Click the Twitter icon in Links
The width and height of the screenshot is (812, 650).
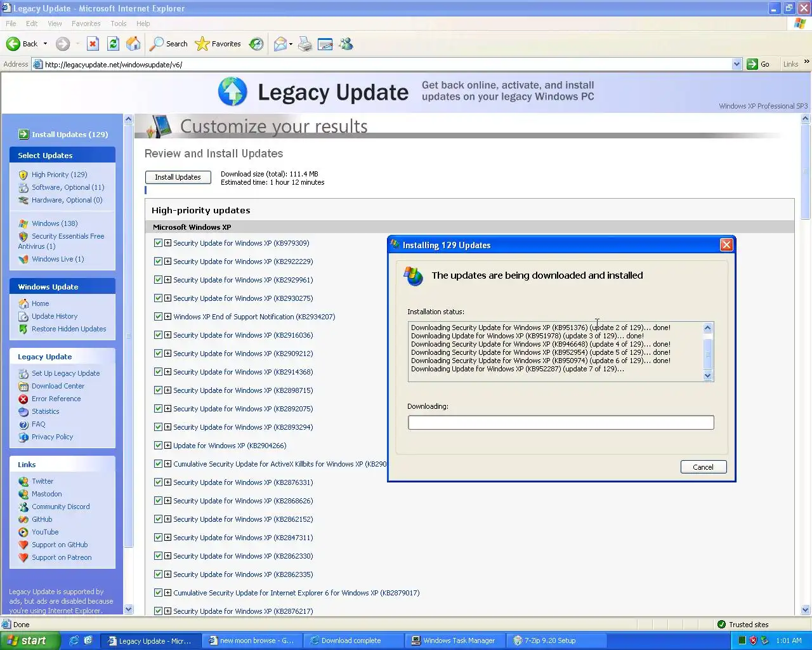(x=23, y=481)
